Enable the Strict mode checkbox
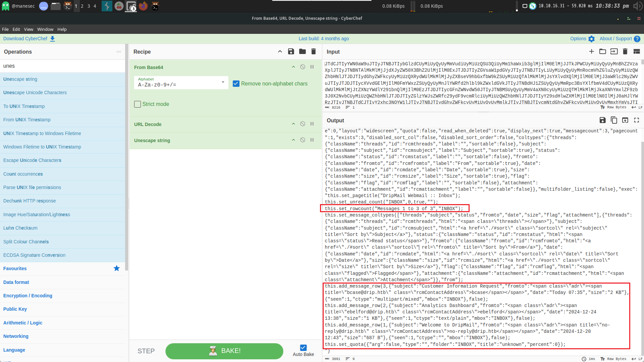Screen dimensions: 644x362 [138, 104]
